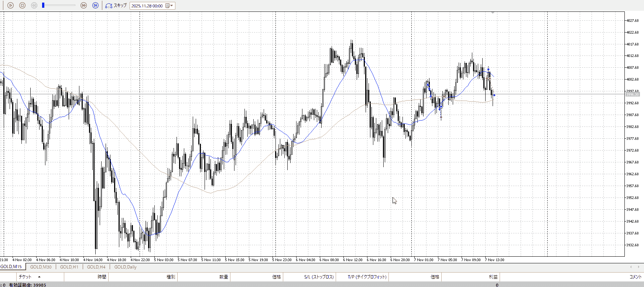Switch to the GOLD,M30 chart tab
Viewport: 644px width, 287px height.
[x=41, y=267]
